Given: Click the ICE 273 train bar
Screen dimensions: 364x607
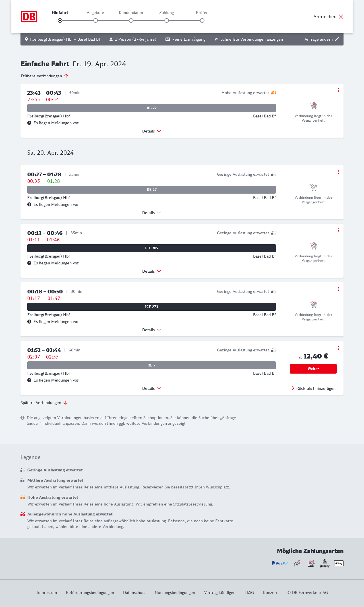Looking at the screenshot, I should point(152,307).
